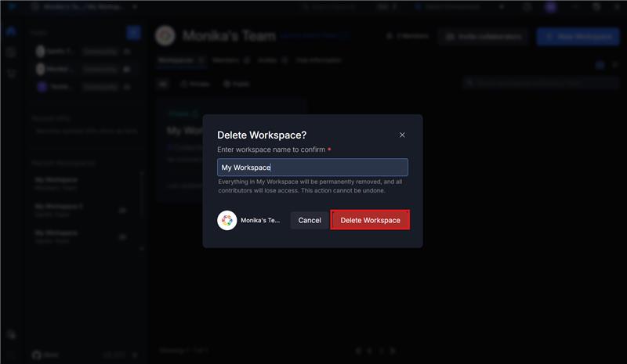Click the "Enter workspace name to confirm" label
627x364 pixels.
271,150
